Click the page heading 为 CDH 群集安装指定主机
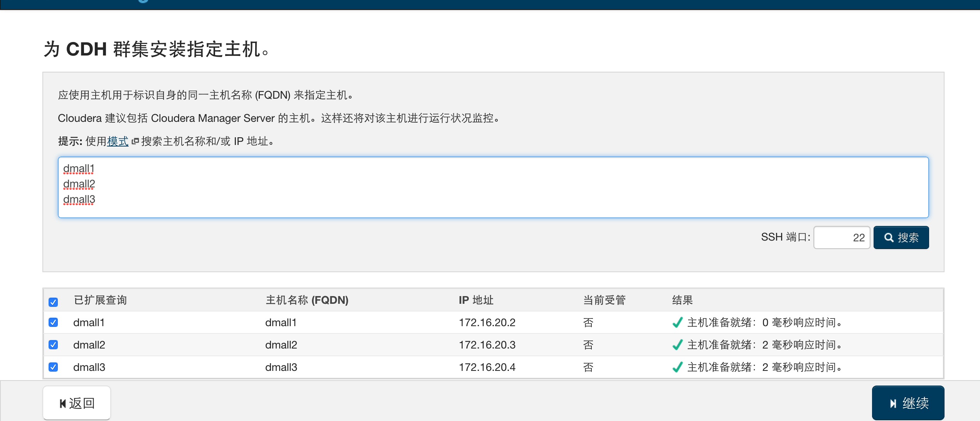 (x=157, y=49)
